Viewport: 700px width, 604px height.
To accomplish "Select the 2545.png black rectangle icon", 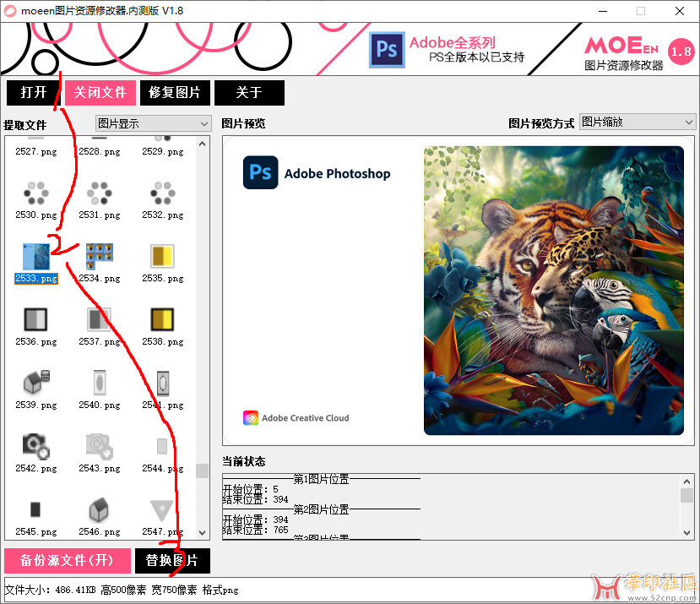I will point(35,509).
